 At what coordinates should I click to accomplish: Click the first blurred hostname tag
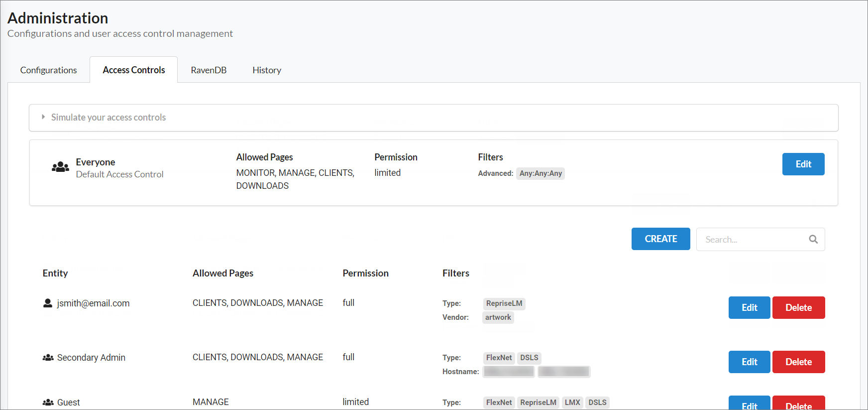click(x=509, y=372)
